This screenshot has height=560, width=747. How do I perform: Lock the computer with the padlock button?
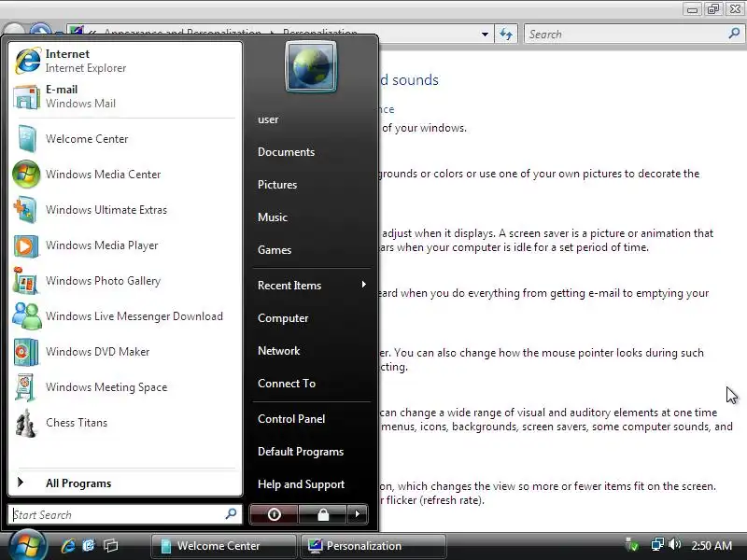[x=323, y=514]
